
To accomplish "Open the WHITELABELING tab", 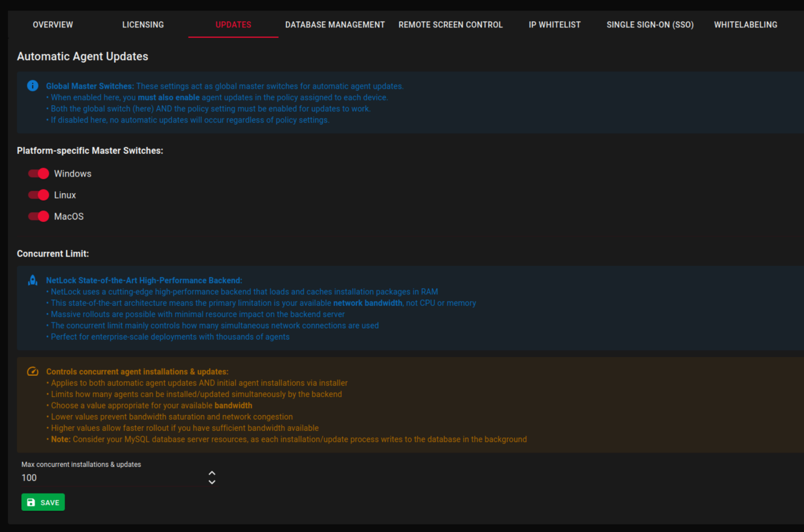I will tap(745, 25).
